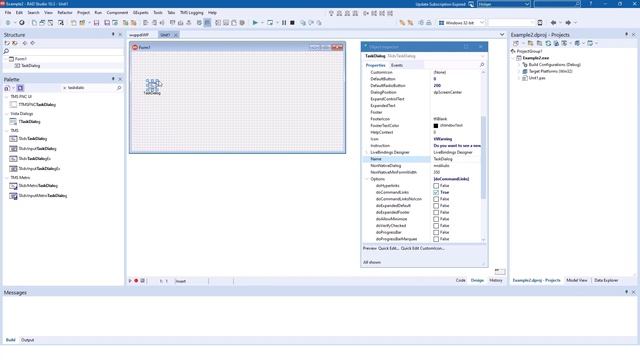Collapse the Options property group

click(367, 179)
